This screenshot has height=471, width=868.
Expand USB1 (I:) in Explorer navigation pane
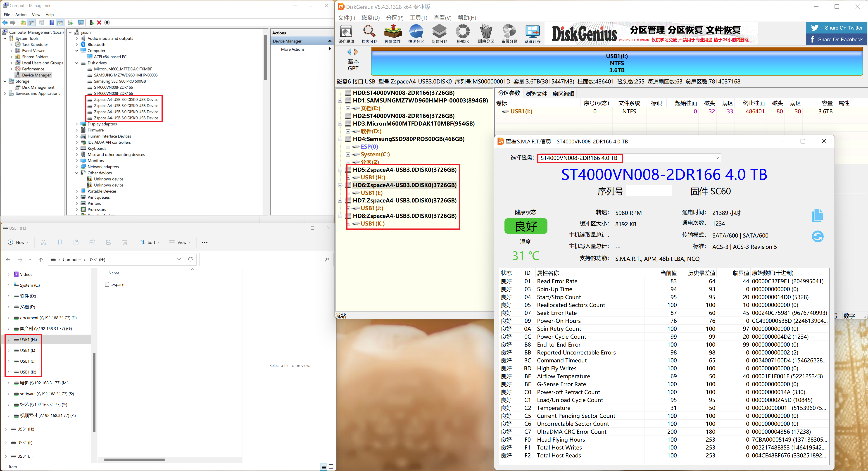tap(8, 350)
